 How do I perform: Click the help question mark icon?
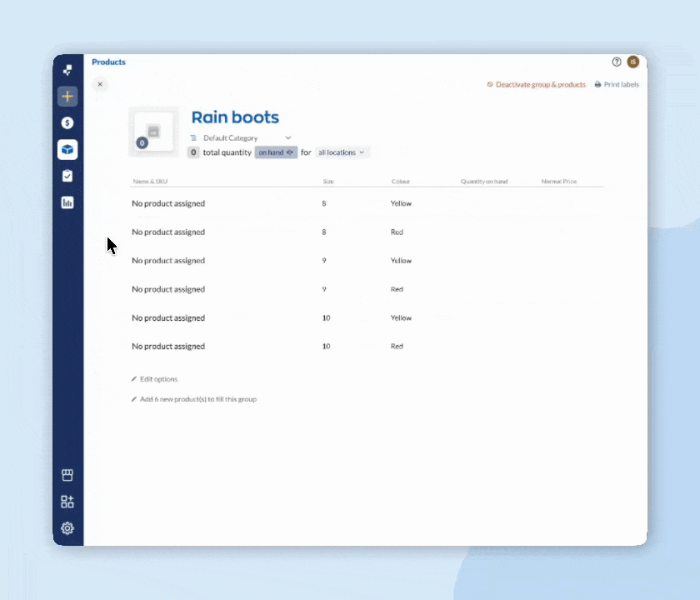click(x=615, y=62)
